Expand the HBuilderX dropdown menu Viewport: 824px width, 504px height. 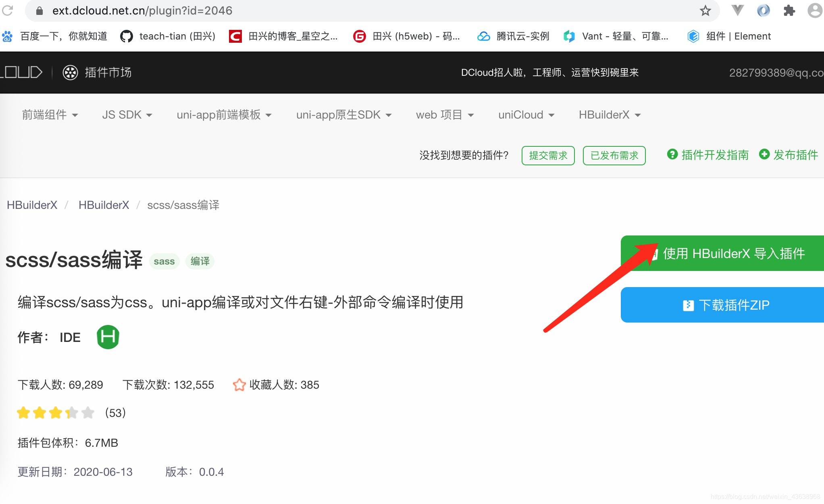610,115
